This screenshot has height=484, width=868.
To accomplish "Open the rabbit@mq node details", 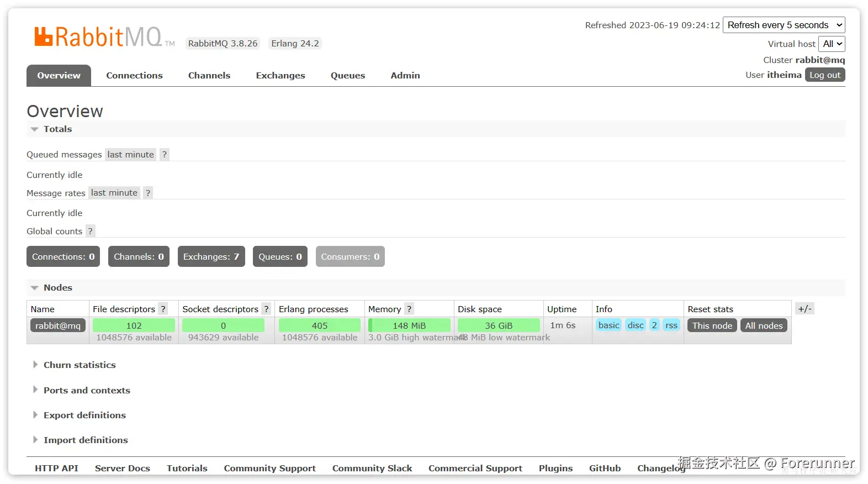I will tap(58, 325).
